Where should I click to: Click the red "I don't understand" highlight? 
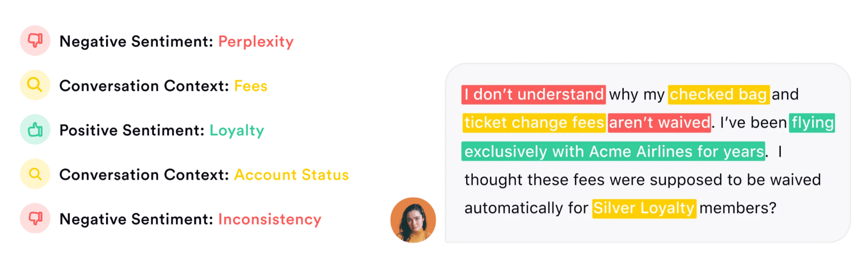click(533, 94)
